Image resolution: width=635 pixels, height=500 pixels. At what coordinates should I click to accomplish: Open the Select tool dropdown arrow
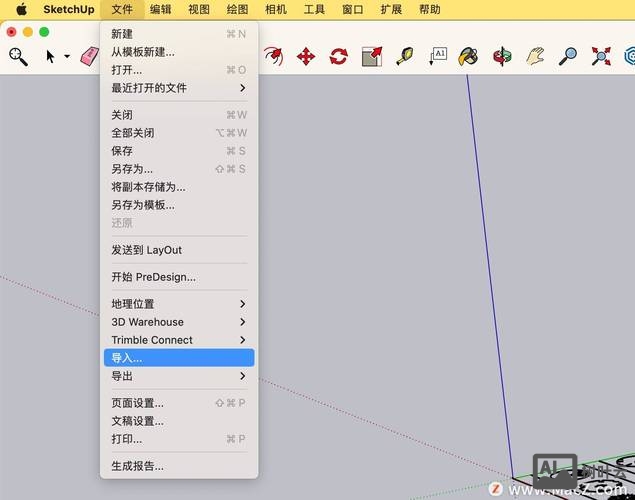(x=67, y=57)
